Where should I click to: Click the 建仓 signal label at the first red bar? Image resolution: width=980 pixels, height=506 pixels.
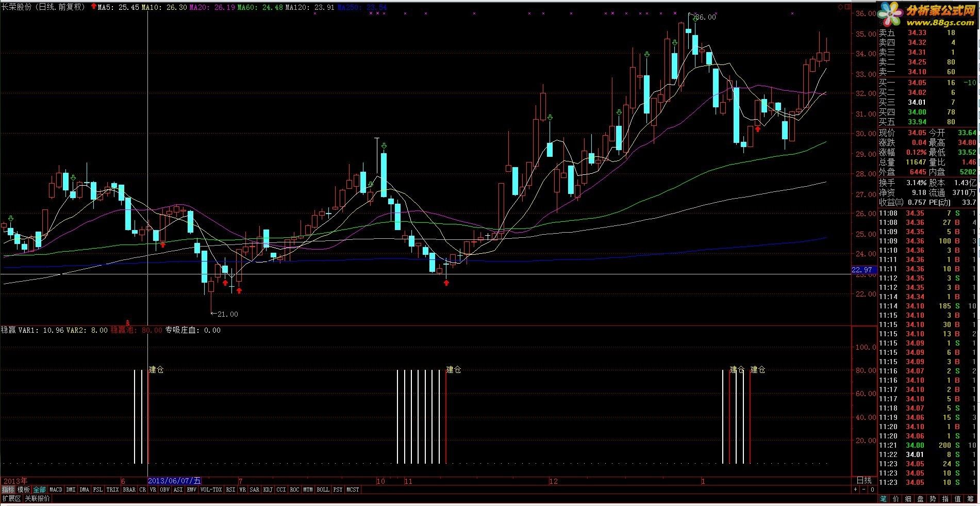coord(156,369)
